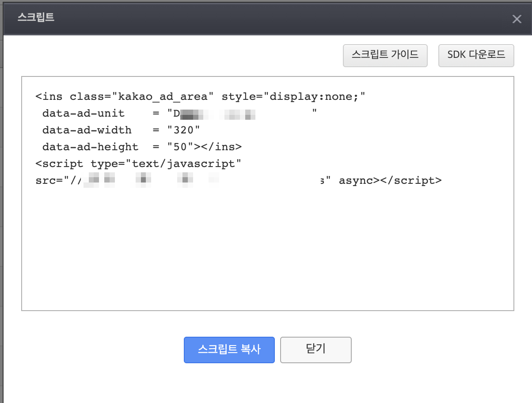Open the 스크립트 가이드 button

tap(385, 55)
